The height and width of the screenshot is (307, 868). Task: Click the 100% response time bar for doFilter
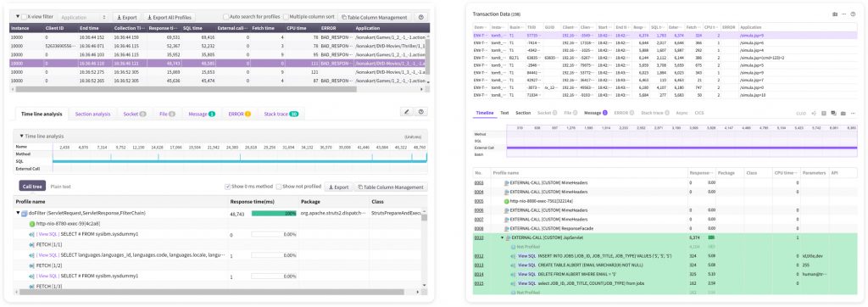point(274,213)
